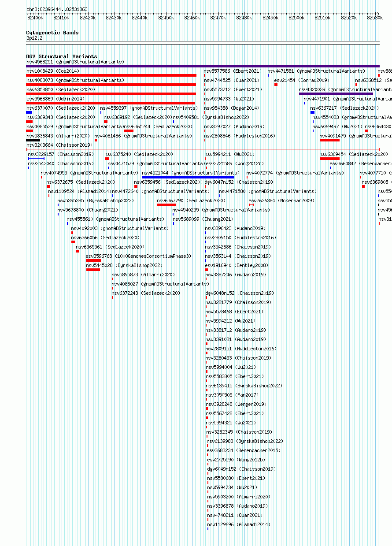Select the long purple bar of nsv4568251
Image resolution: width=392 pixels, height=546 pixels.
click(x=203, y=66)
